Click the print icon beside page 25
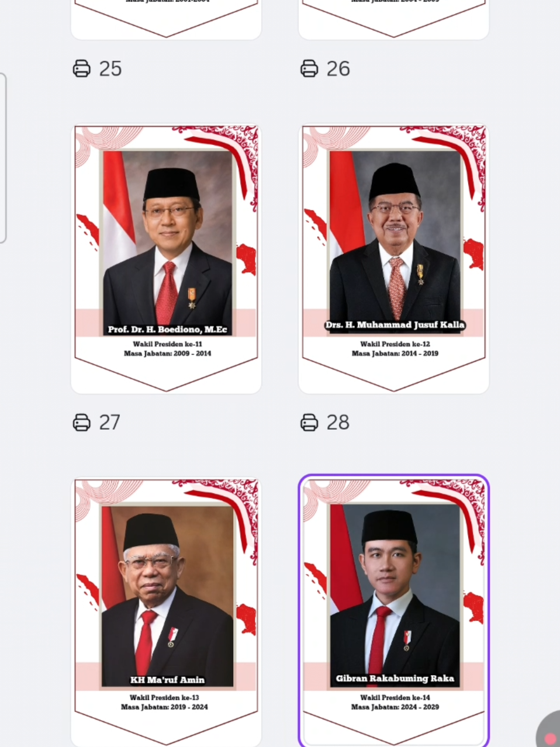The image size is (560, 747). pos(82,68)
